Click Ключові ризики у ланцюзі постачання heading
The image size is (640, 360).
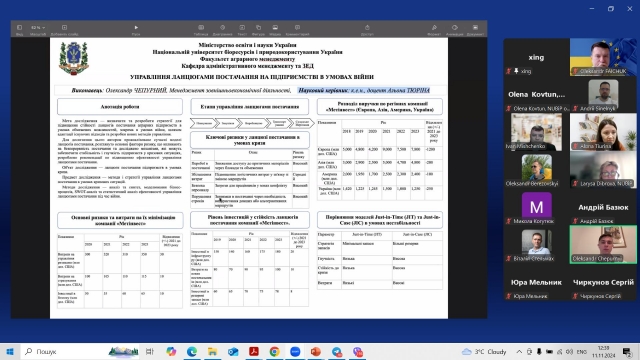pyautogui.click(x=250, y=140)
